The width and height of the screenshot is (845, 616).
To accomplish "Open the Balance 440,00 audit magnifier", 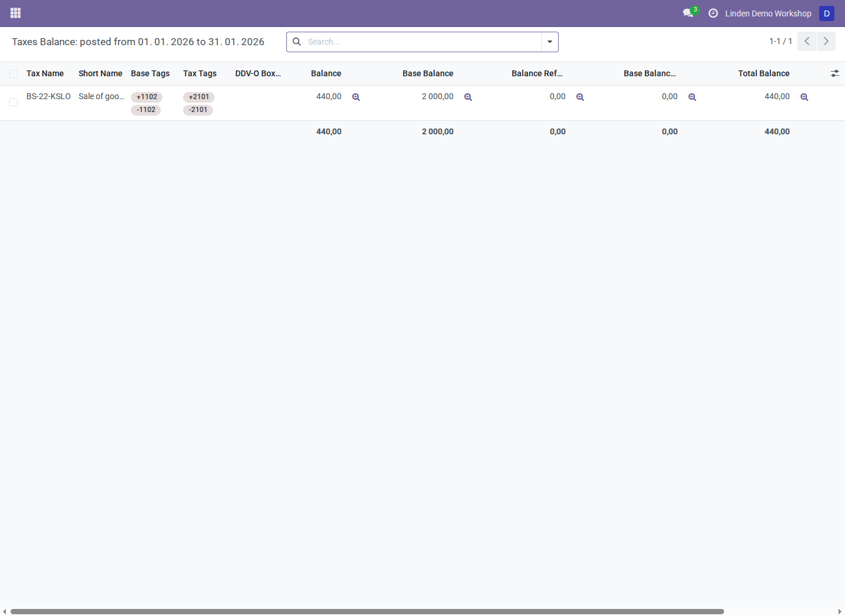I will click(356, 97).
